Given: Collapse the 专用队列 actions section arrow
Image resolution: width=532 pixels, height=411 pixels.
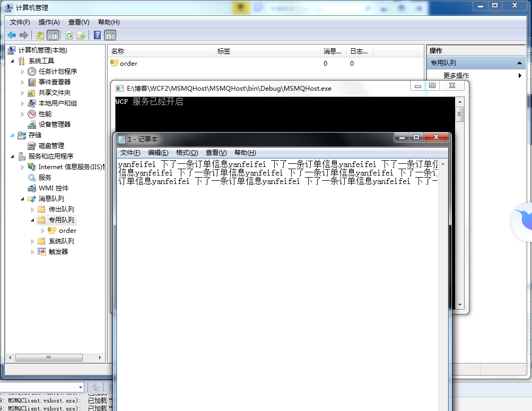Looking at the screenshot, I should (519, 63).
